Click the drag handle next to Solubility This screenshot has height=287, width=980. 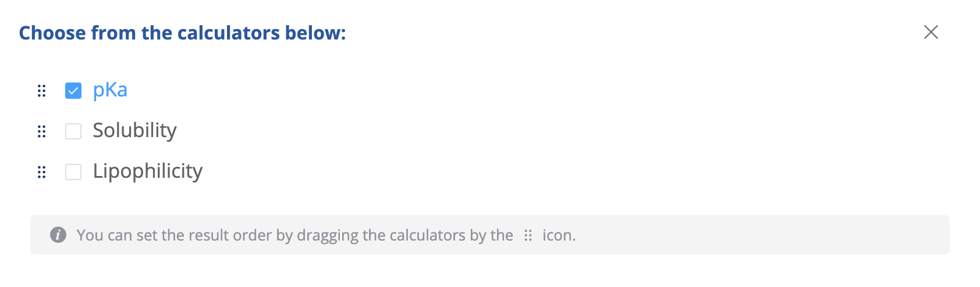[x=41, y=131]
